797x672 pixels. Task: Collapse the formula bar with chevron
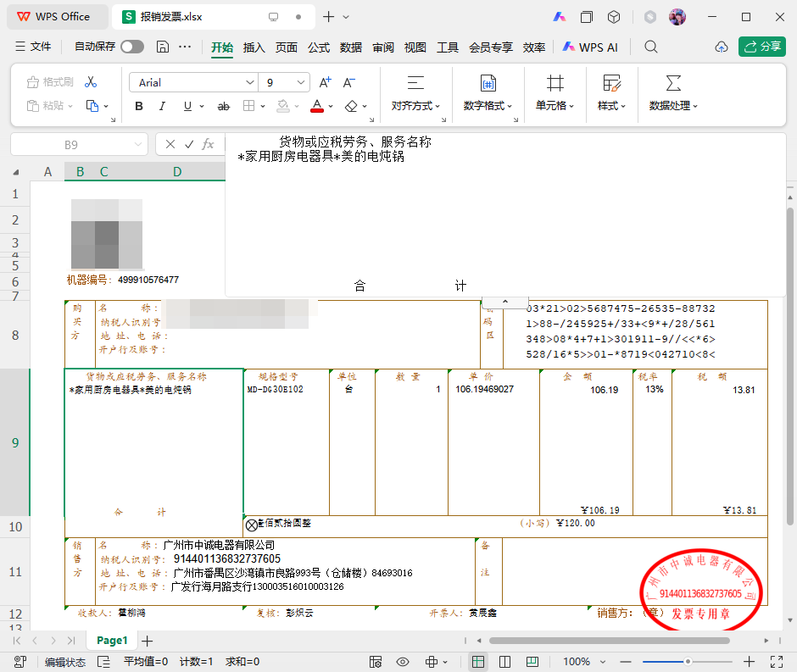pos(505,302)
